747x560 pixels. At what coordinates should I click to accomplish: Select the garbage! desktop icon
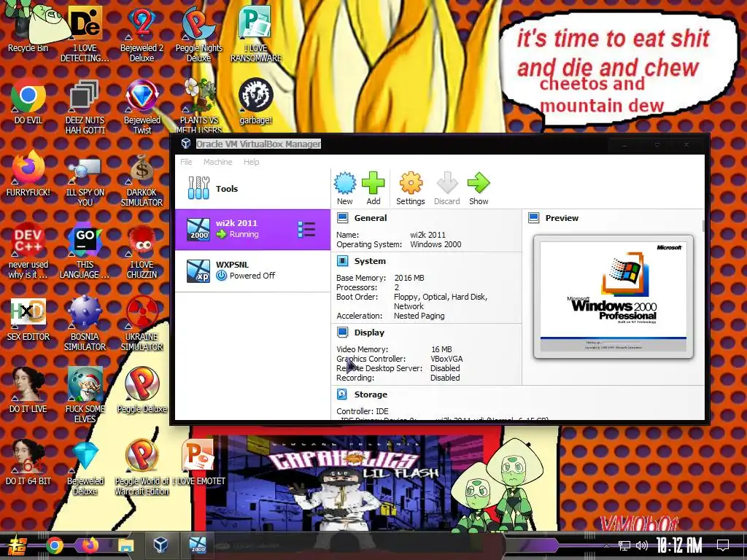[x=256, y=101]
